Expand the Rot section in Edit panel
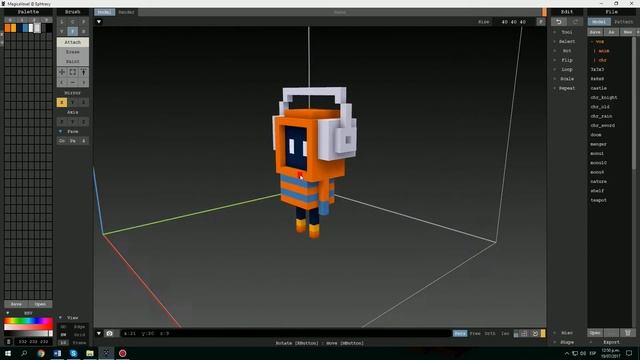Viewport: 640px width, 360px height. (x=567, y=51)
